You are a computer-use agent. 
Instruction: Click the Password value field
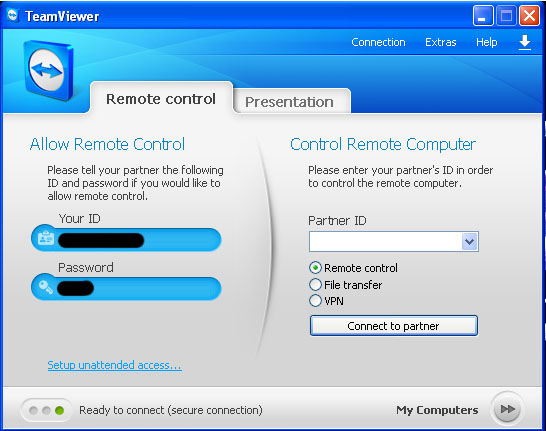pos(126,288)
